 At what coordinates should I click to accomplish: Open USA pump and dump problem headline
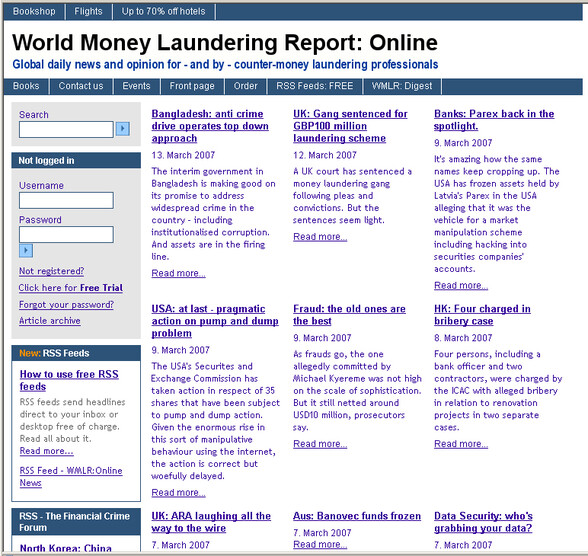click(215, 321)
